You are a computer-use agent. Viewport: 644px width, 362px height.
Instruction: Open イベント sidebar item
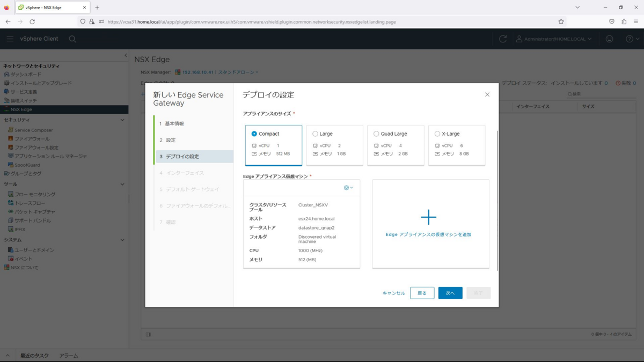pos(23,258)
